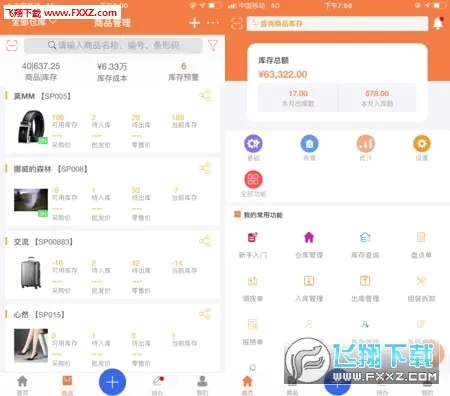Tap the notification bell icon
The width and height of the screenshot is (450, 396).
point(438,23)
